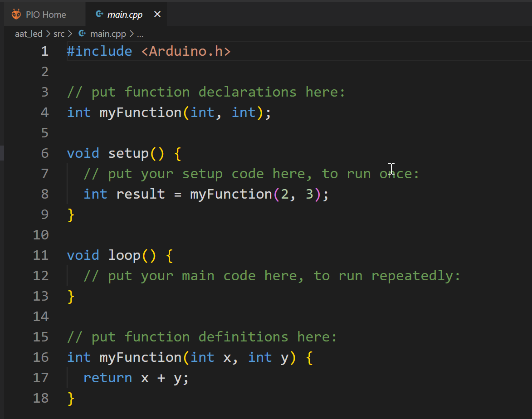Click the 'put your main code here' comment

click(272, 276)
